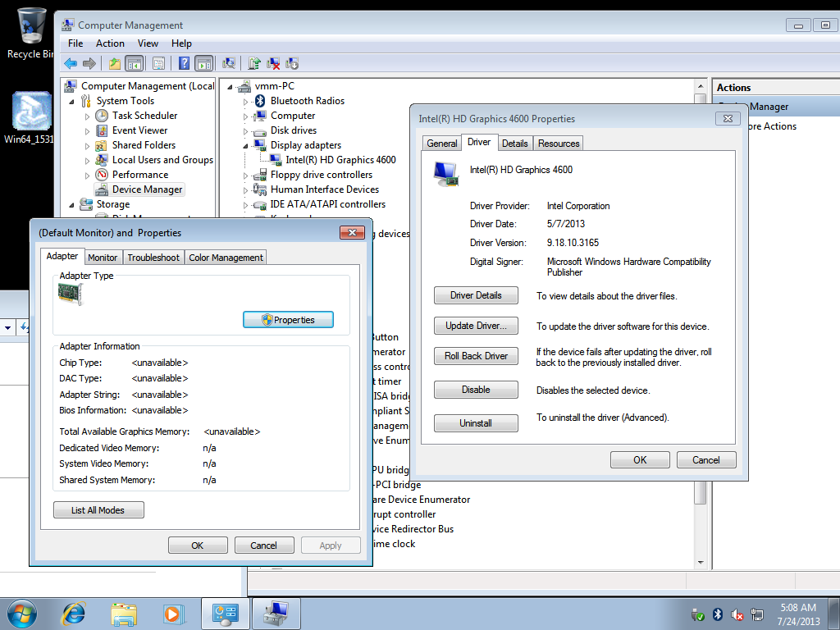Image resolution: width=840 pixels, height=630 pixels.
Task: Click the blue Help question mark icon
Action: point(185,63)
